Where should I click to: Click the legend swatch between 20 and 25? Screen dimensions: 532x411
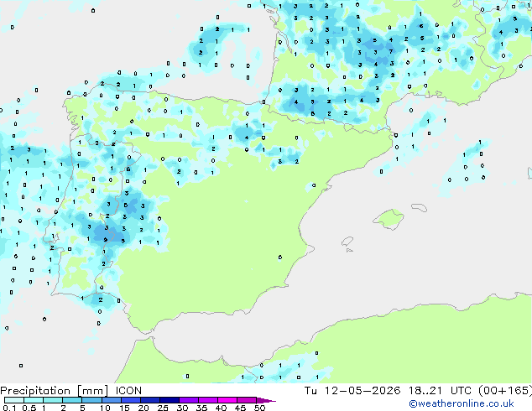coord(149,400)
